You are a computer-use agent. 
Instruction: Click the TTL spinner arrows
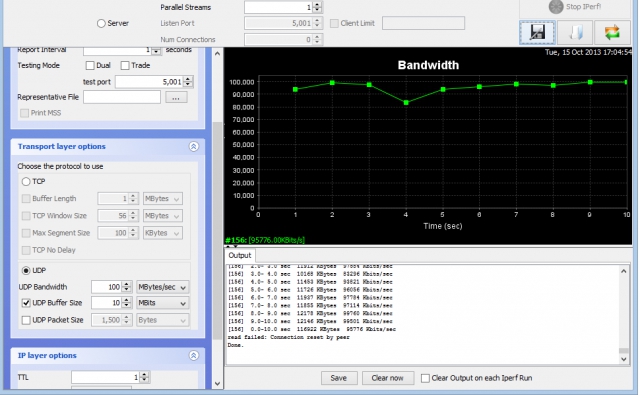click(144, 377)
